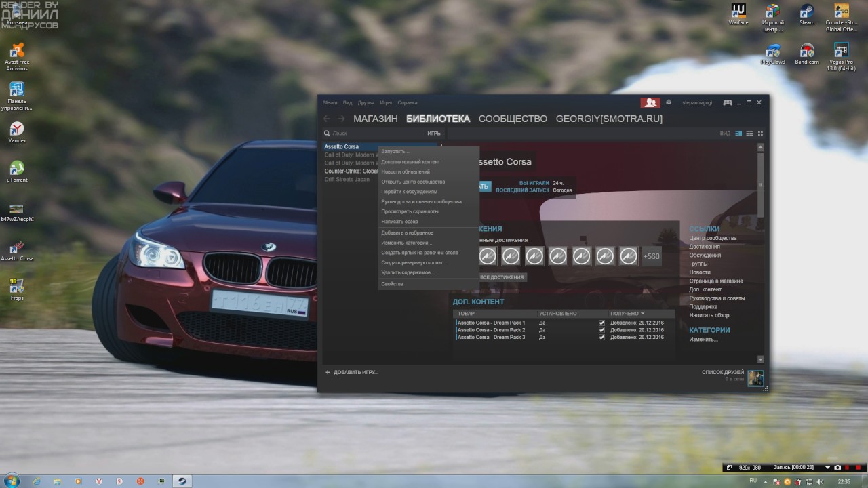This screenshot has height=488, width=868.
Task: Open the friend avatar beside СПИСОК ДРУЗЕЙ
Action: (x=755, y=378)
